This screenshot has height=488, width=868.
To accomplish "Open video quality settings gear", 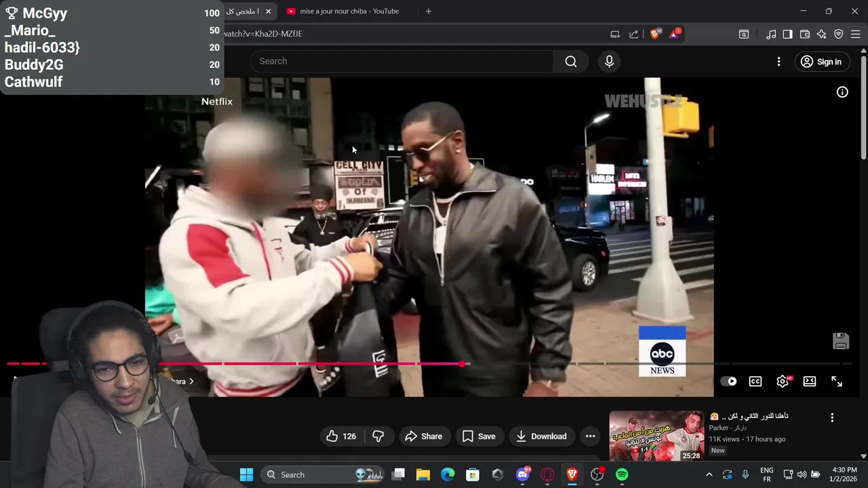I will click(x=783, y=382).
